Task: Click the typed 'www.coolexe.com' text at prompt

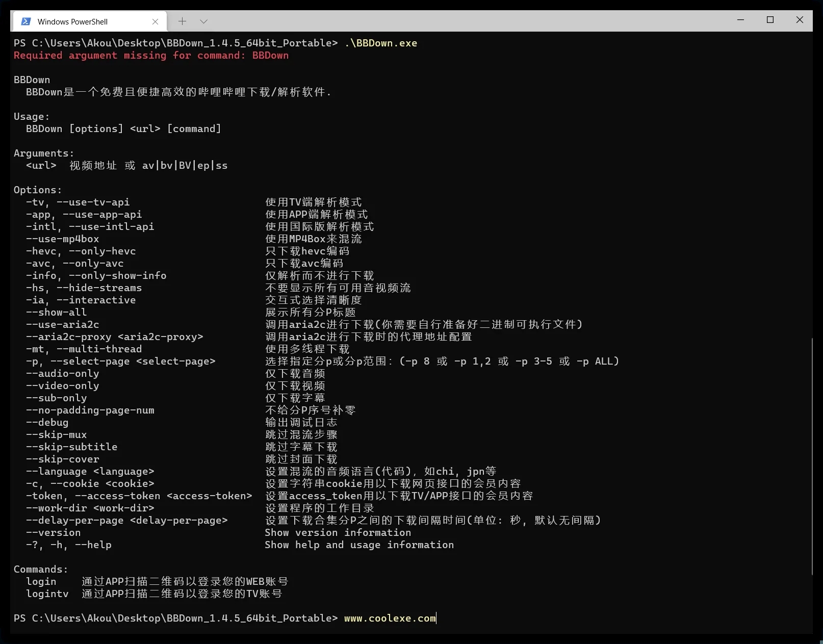Action: pos(390,618)
